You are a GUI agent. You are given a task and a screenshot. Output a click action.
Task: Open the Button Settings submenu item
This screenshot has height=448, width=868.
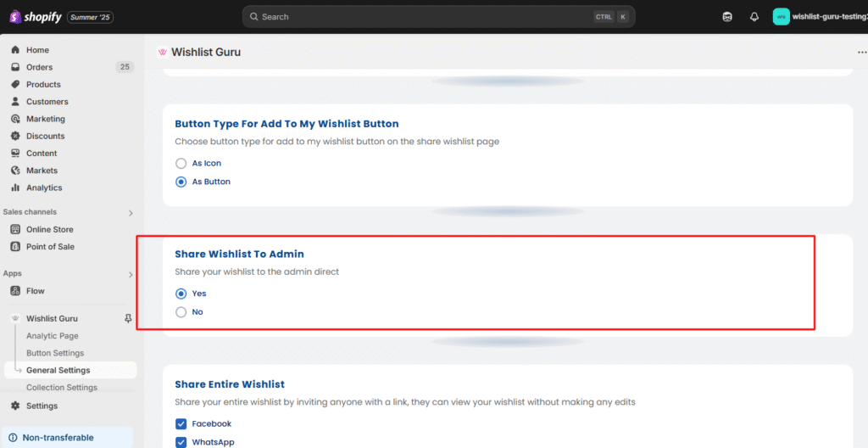(55, 353)
